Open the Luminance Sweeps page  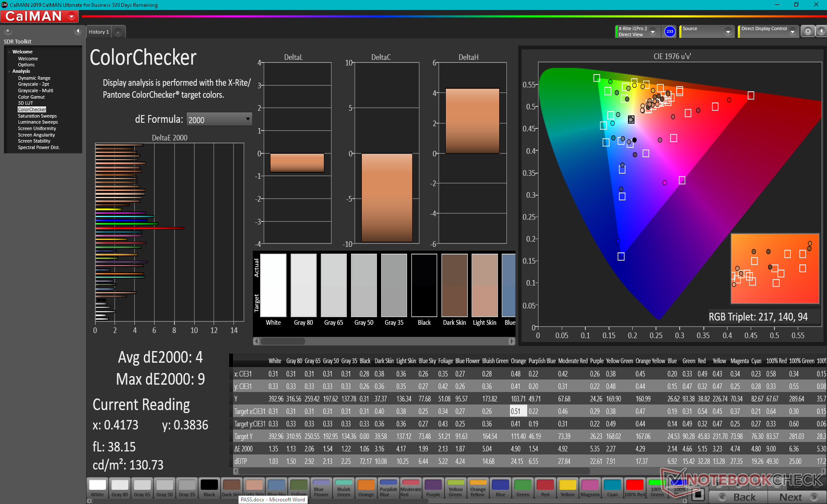coord(37,122)
